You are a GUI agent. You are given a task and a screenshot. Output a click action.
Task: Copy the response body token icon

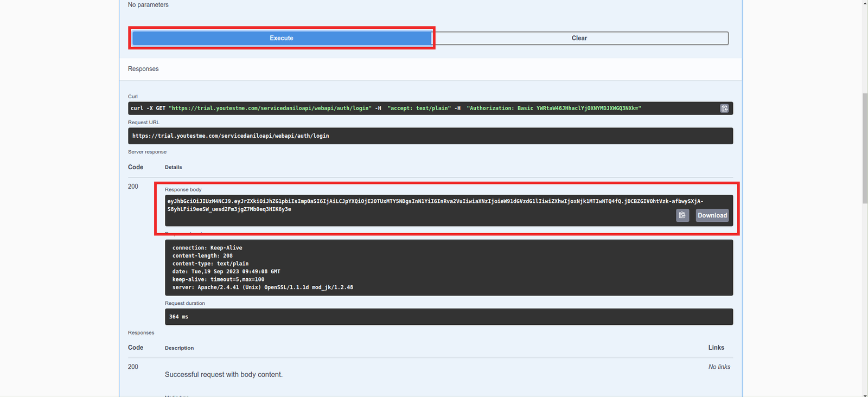[682, 215]
